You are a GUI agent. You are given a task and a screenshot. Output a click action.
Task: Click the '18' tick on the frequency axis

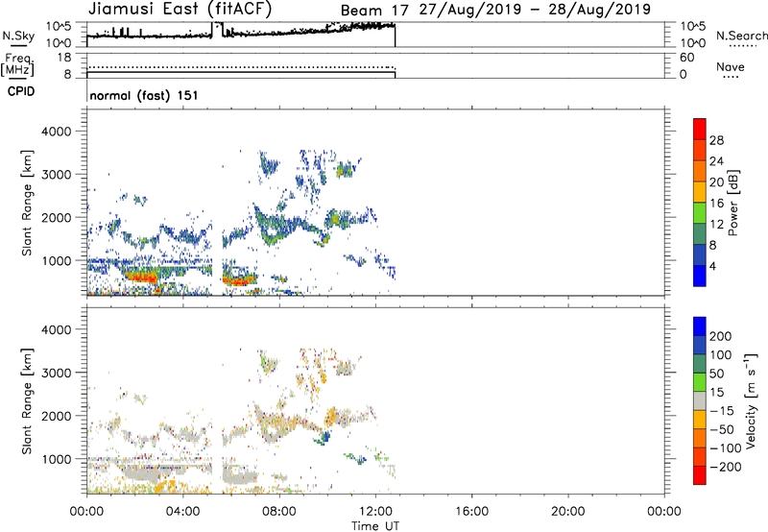point(64,58)
